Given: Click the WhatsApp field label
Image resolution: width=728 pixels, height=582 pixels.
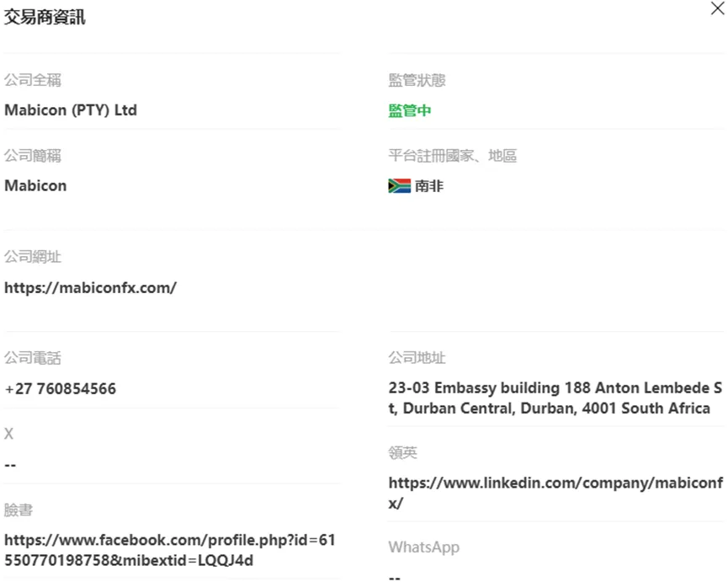Looking at the screenshot, I should (424, 547).
